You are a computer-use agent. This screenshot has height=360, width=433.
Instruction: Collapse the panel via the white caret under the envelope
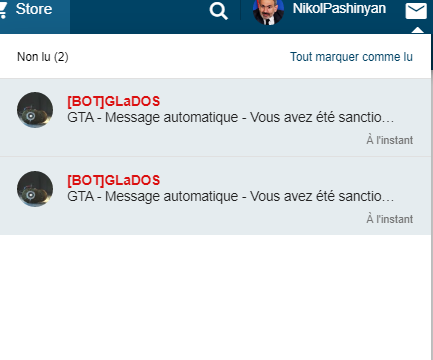pos(418,30)
